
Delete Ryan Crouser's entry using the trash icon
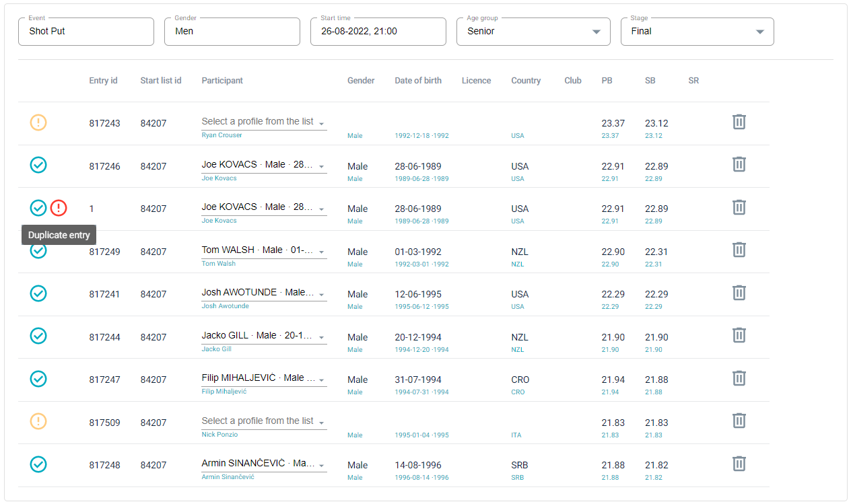[x=739, y=122]
